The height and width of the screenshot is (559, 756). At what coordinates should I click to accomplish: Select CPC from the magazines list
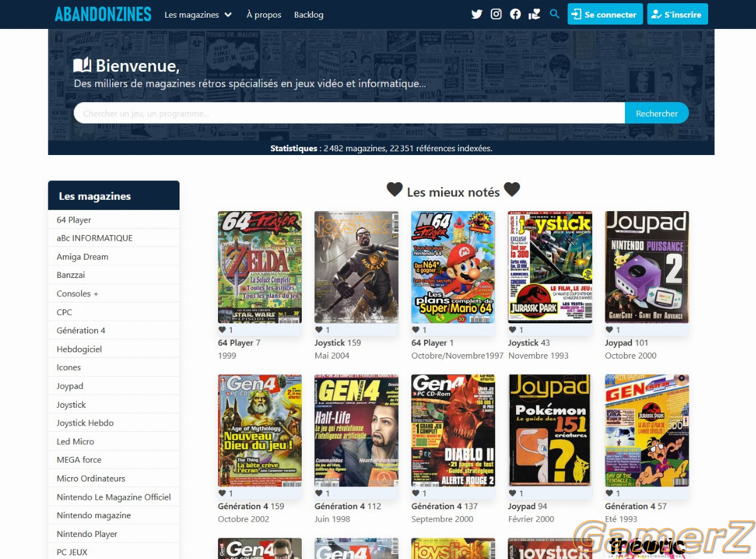[113, 312]
